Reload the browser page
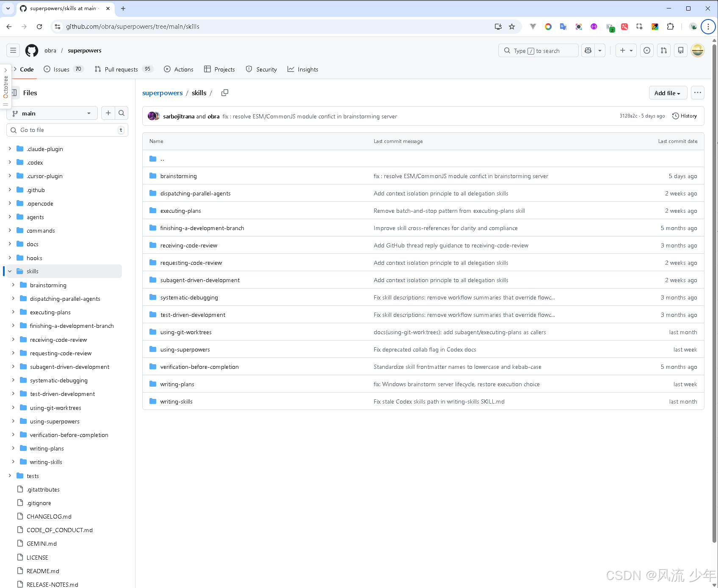The image size is (718, 588). pos(39,27)
